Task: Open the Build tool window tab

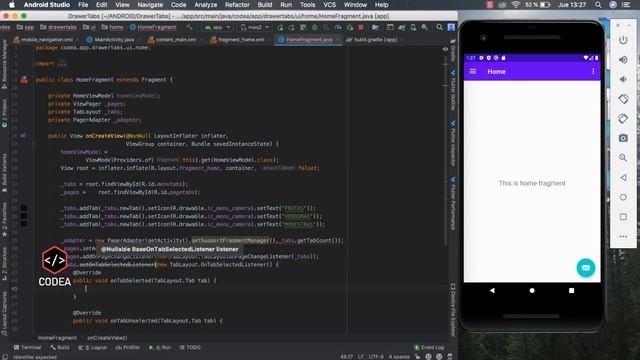Action: click(x=60, y=347)
